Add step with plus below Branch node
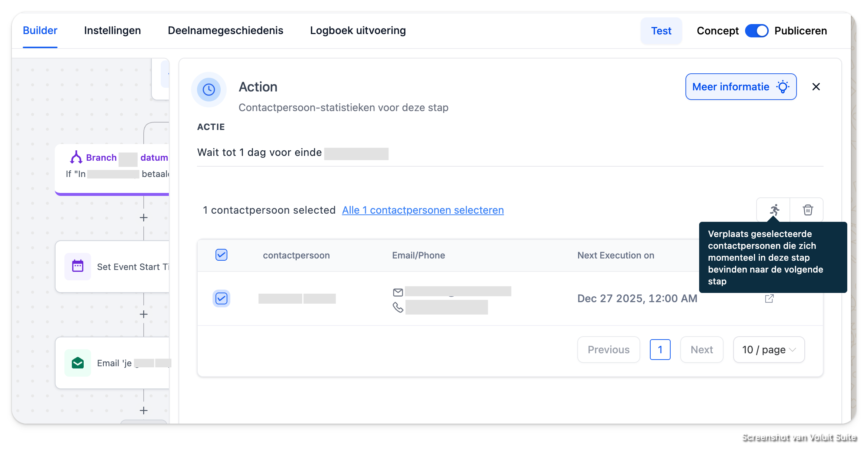Image resolution: width=868 pixels, height=454 pixels. click(144, 217)
